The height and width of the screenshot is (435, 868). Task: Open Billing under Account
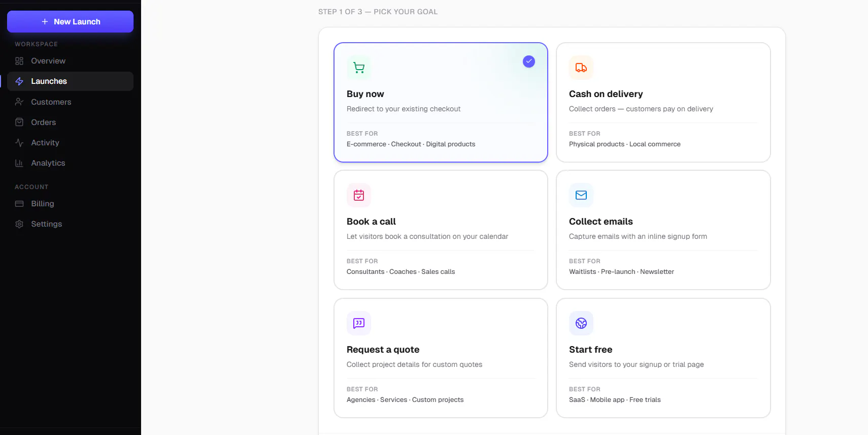coord(70,203)
